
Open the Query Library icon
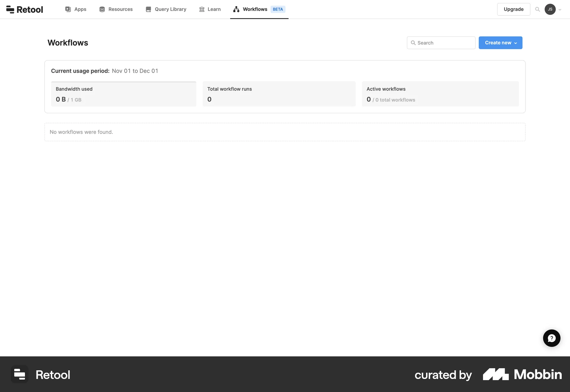pos(148,9)
